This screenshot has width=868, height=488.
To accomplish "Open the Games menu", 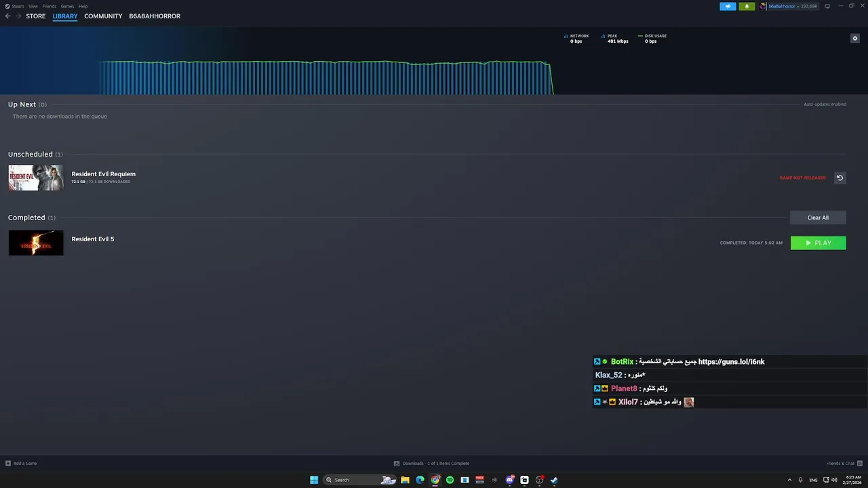I will point(67,6).
